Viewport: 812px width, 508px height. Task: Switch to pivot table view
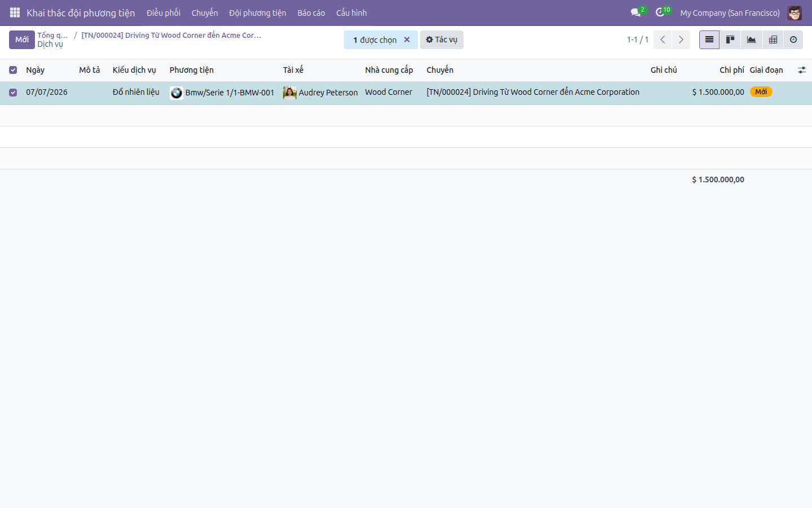point(773,40)
